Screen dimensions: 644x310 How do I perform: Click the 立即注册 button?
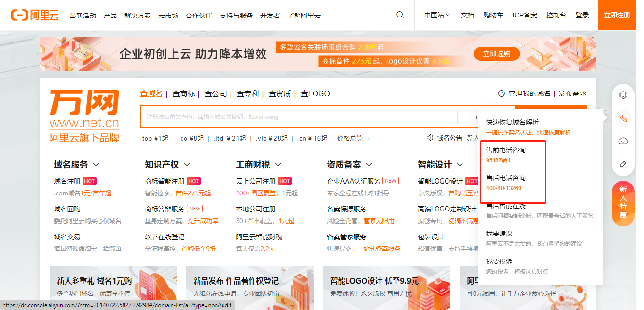[x=617, y=15]
